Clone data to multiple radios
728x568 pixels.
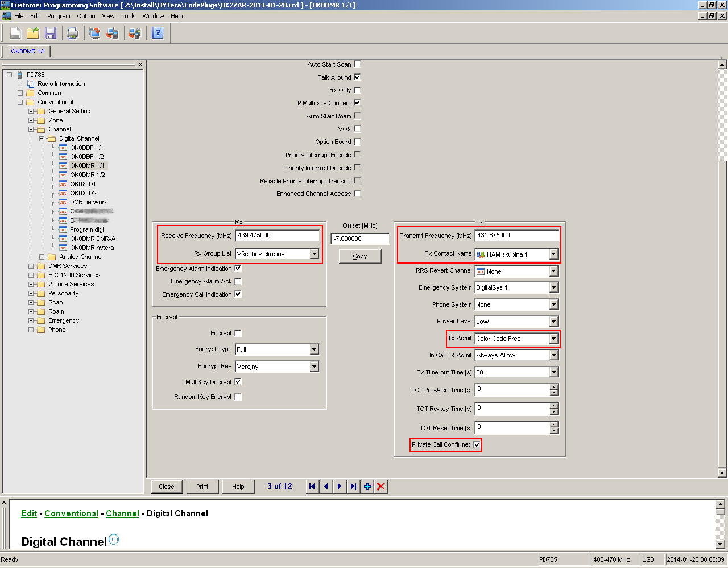coord(135,33)
